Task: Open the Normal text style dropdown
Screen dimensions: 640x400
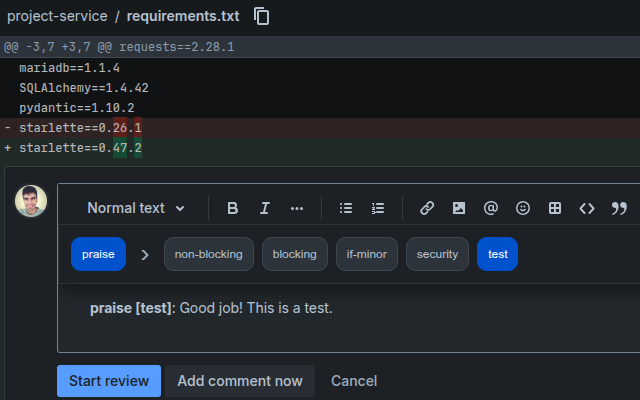Action: tap(136, 208)
